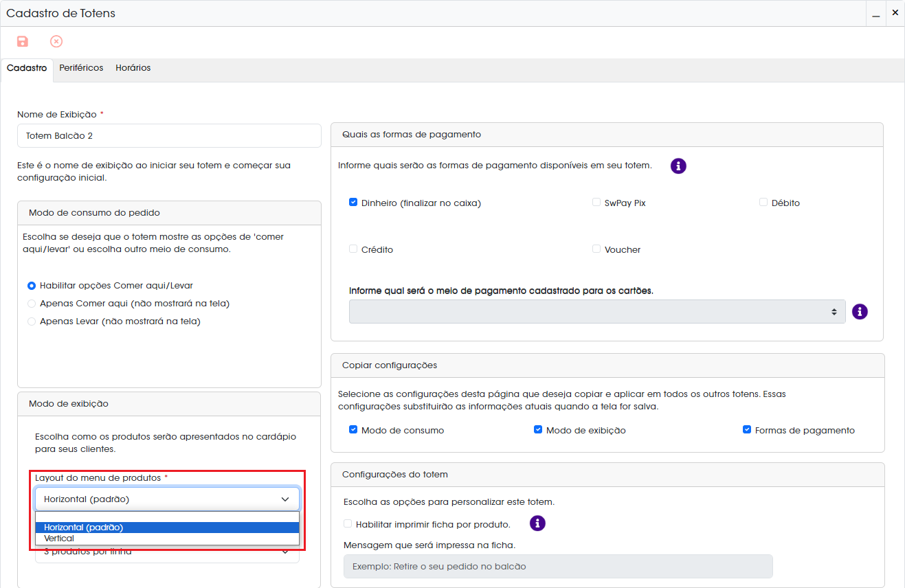Select Apenas Comer aqui radio option
The height and width of the screenshot is (588, 905).
pyautogui.click(x=32, y=304)
